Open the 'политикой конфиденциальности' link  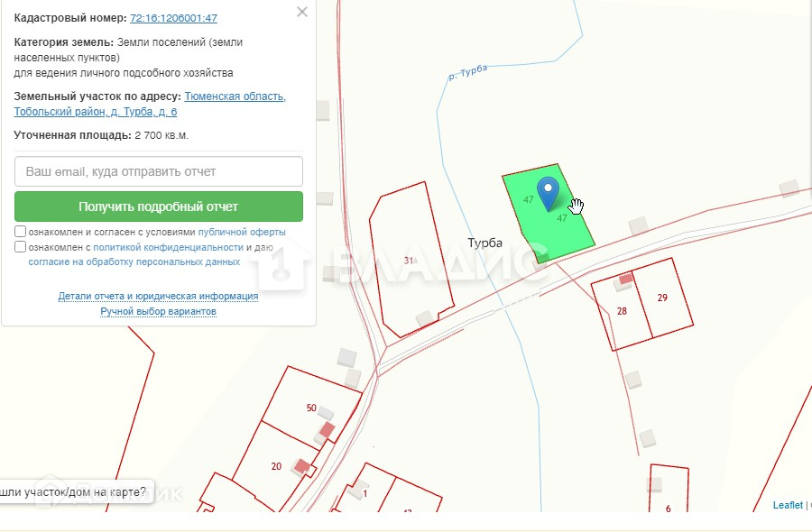tap(168, 247)
